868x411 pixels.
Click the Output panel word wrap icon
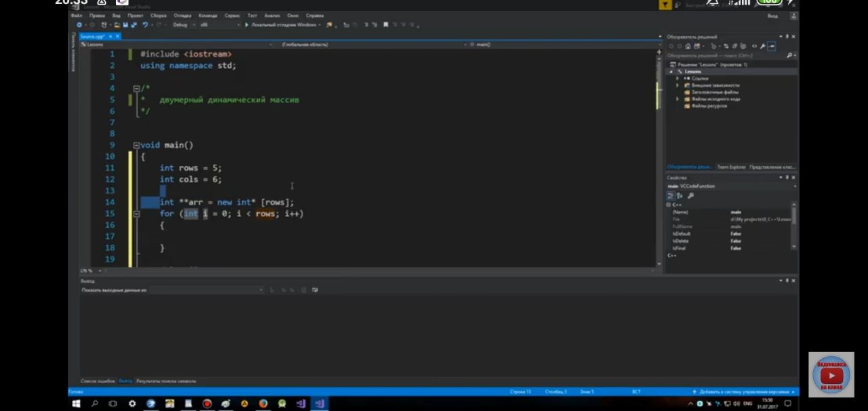coord(314,290)
